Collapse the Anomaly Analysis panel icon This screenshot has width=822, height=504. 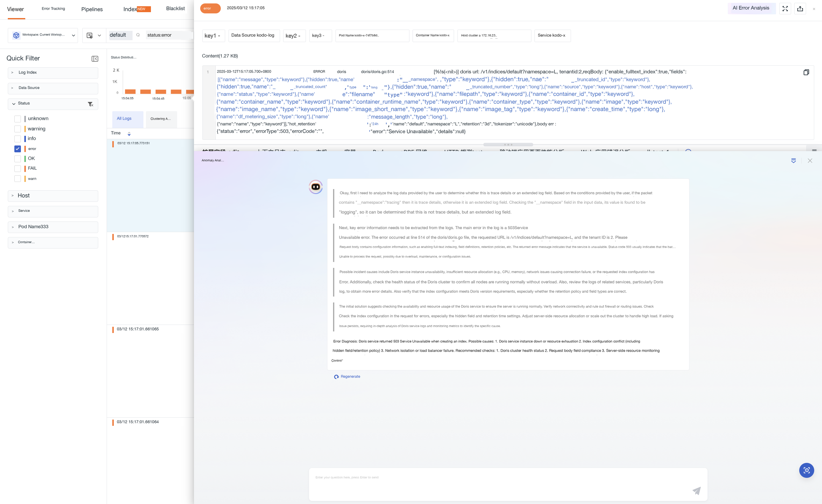click(x=793, y=161)
